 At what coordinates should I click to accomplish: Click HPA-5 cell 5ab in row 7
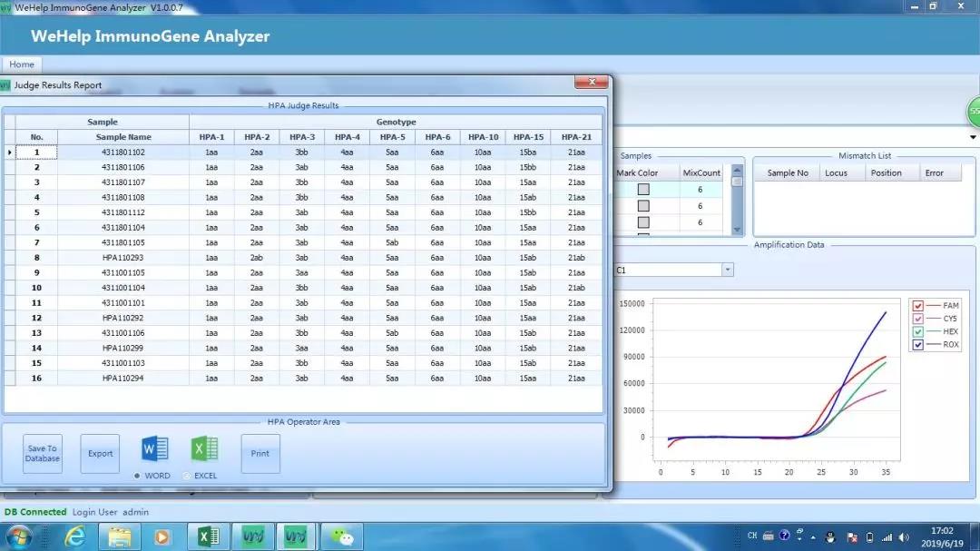392,242
